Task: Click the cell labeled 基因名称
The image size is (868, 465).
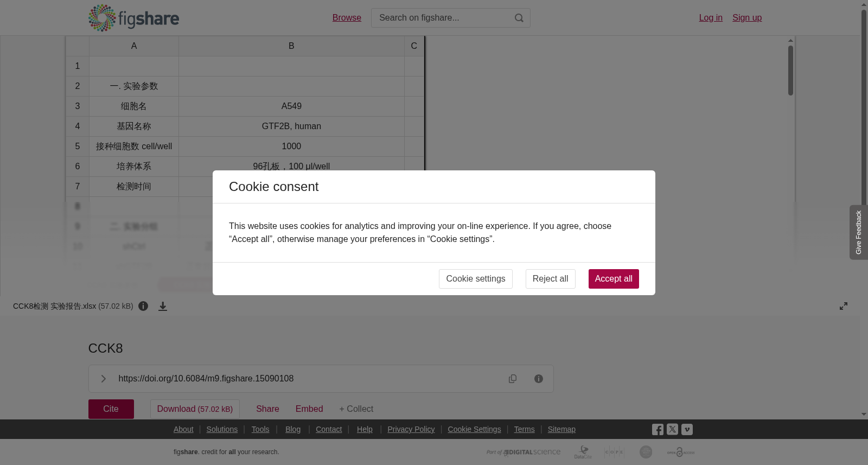Action: click(x=134, y=126)
